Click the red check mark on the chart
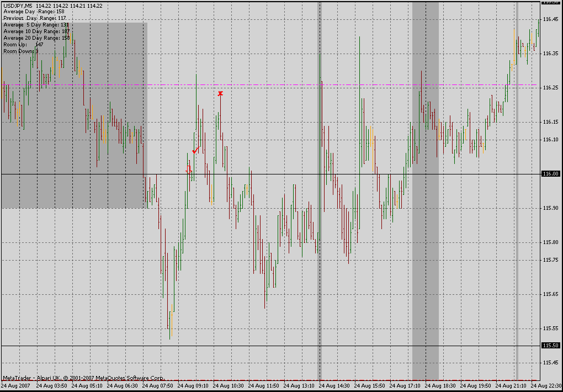This screenshot has height=392, width=563. (x=195, y=151)
